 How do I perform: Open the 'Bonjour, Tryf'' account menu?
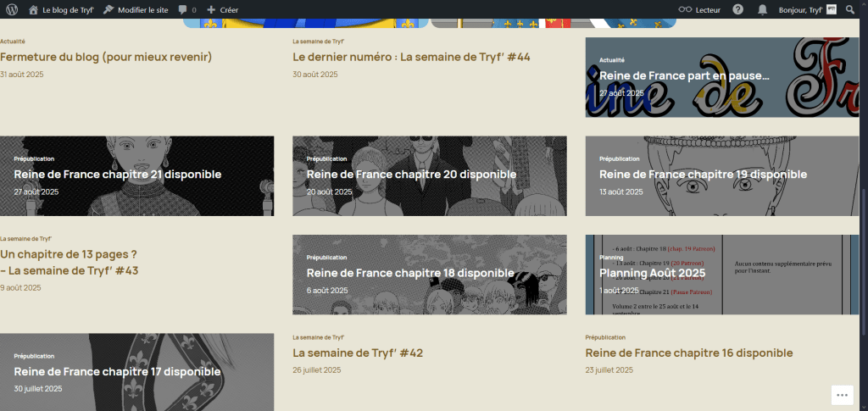[800, 9]
